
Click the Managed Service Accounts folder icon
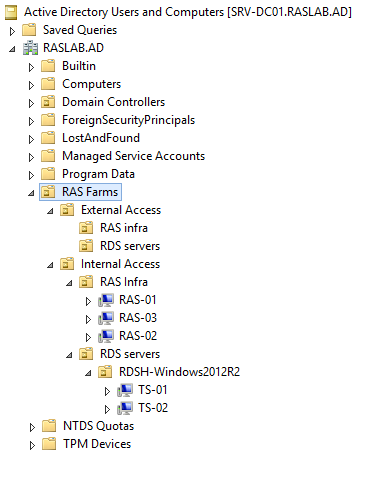pyautogui.click(x=48, y=156)
